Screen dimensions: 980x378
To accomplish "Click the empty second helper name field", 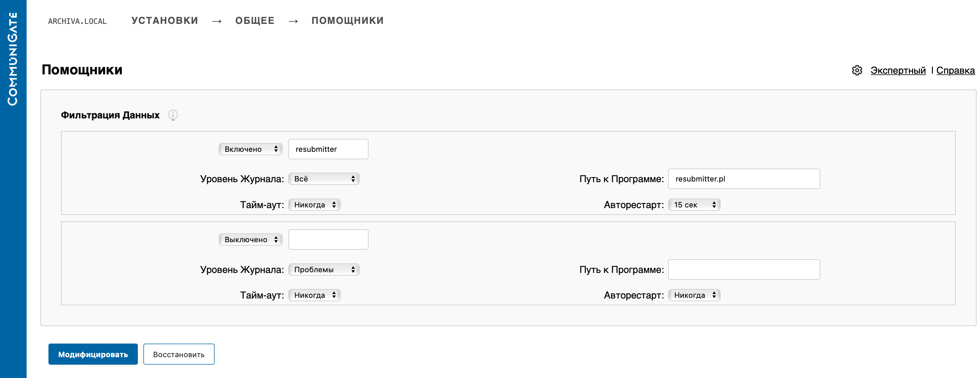I will 328,239.
